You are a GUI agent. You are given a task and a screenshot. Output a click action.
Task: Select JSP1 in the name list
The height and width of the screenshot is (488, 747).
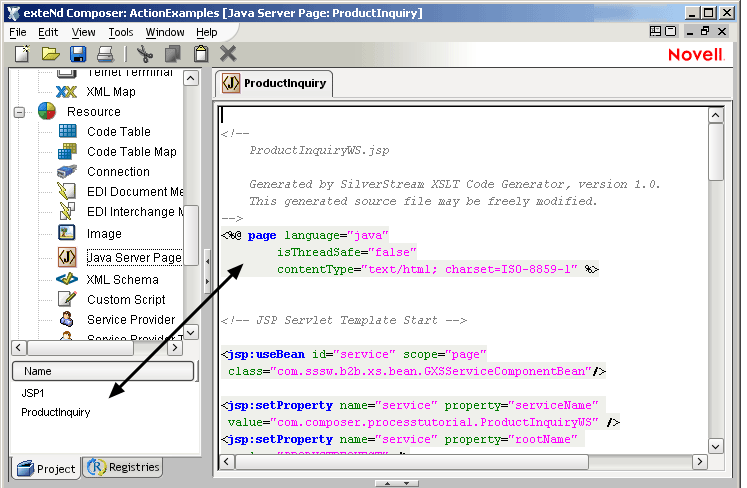[33, 393]
